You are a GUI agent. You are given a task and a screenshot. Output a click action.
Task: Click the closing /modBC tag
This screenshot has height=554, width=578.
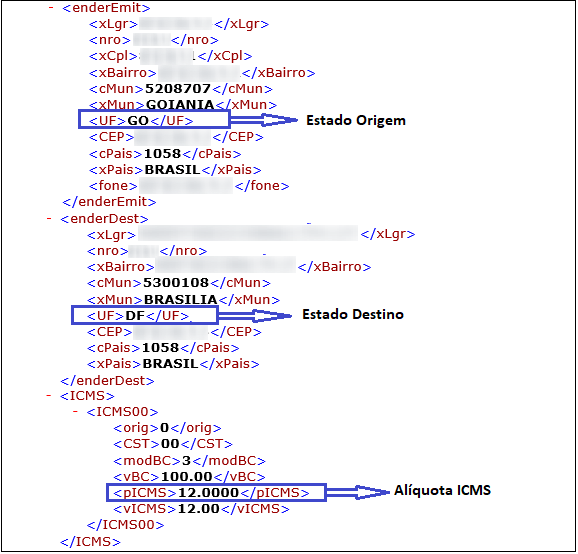click(229, 461)
